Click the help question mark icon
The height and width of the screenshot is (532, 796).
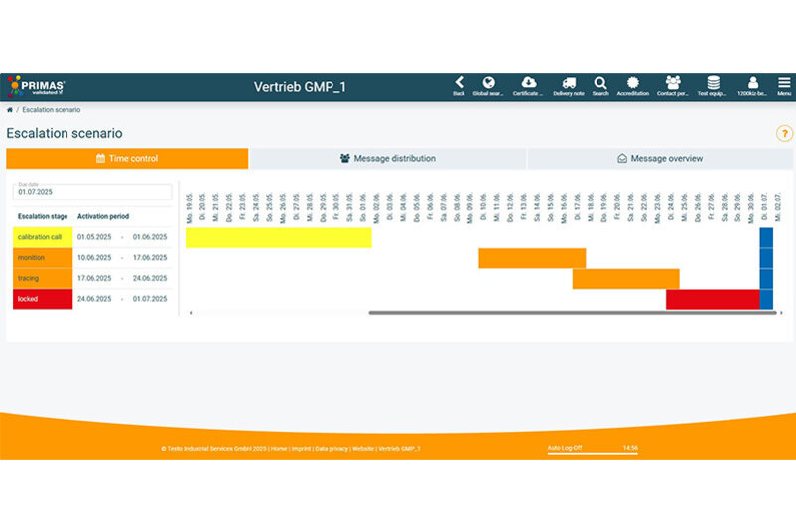[x=783, y=133]
